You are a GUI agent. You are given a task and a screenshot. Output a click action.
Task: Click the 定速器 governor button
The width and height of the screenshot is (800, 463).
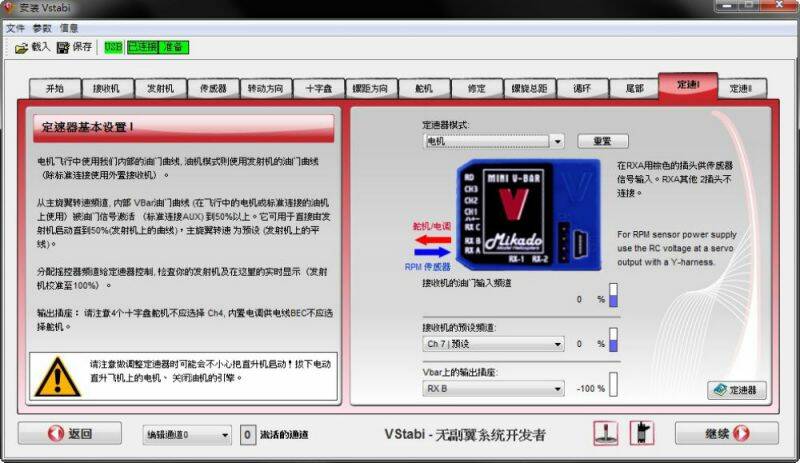[x=737, y=390]
